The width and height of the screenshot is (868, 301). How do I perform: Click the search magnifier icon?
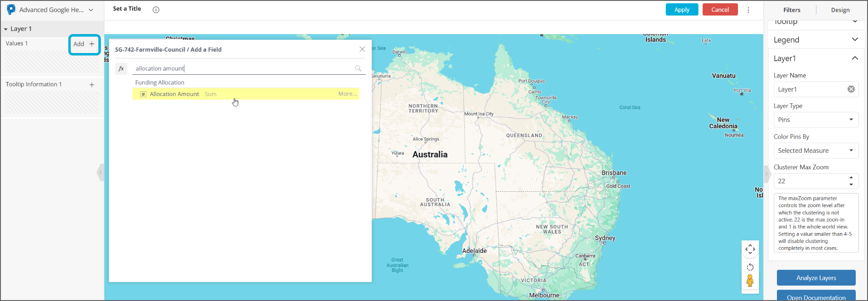(x=358, y=68)
